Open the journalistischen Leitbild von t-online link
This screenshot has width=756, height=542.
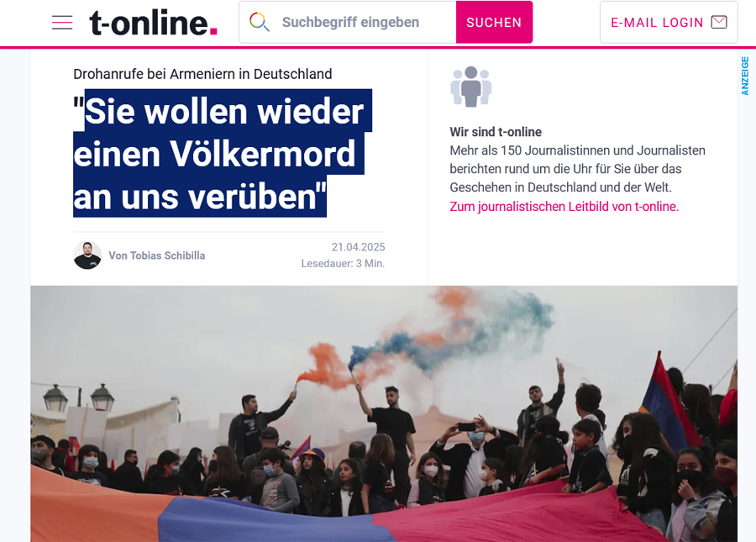564,207
